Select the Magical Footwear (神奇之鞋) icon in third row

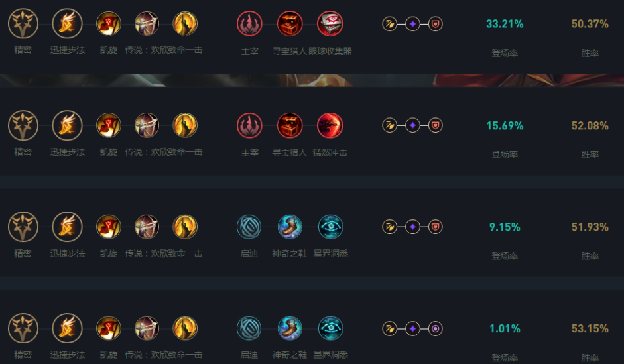[x=290, y=227]
